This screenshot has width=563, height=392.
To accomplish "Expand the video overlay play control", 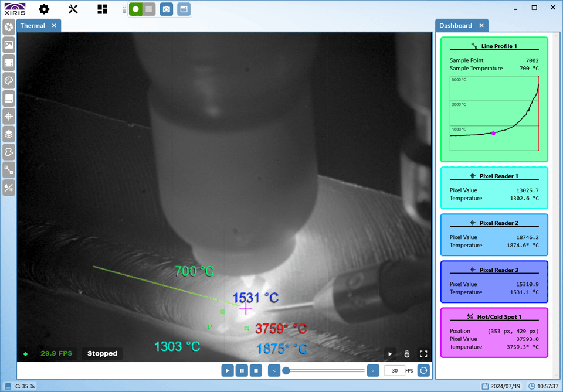I will pos(389,353).
